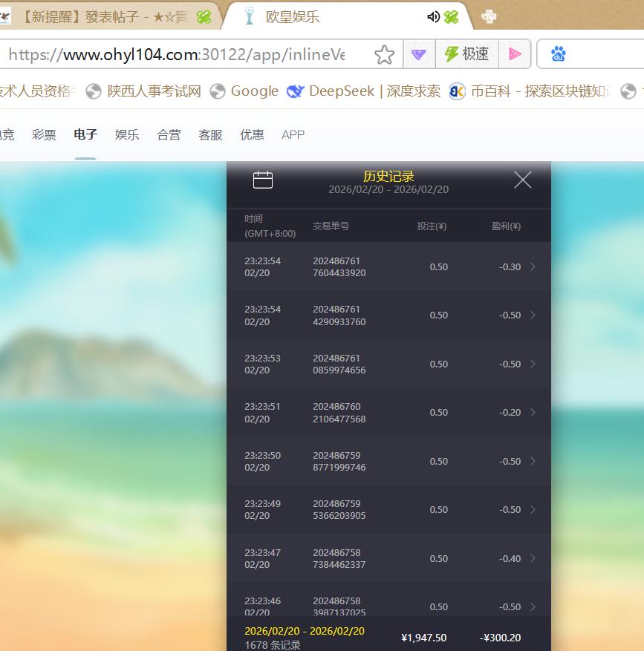Expand the first 23:23:54 transaction record
Viewport: 644px width, 651px height.
coord(531,266)
